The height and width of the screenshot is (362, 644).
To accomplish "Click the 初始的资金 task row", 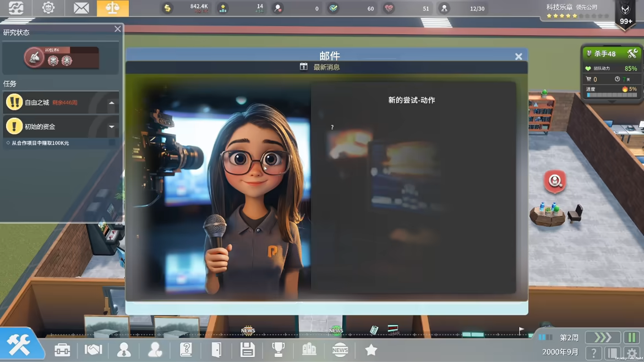I will (x=61, y=127).
